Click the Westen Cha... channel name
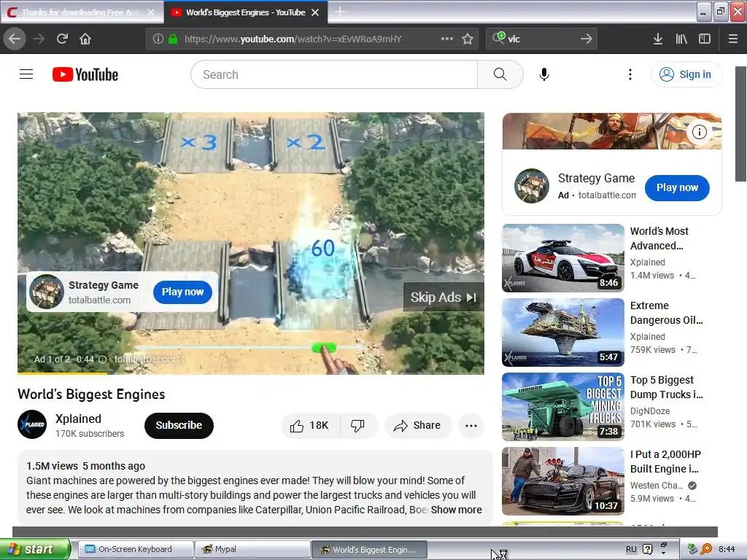This screenshot has width=747, height=560. pos(657,485)
